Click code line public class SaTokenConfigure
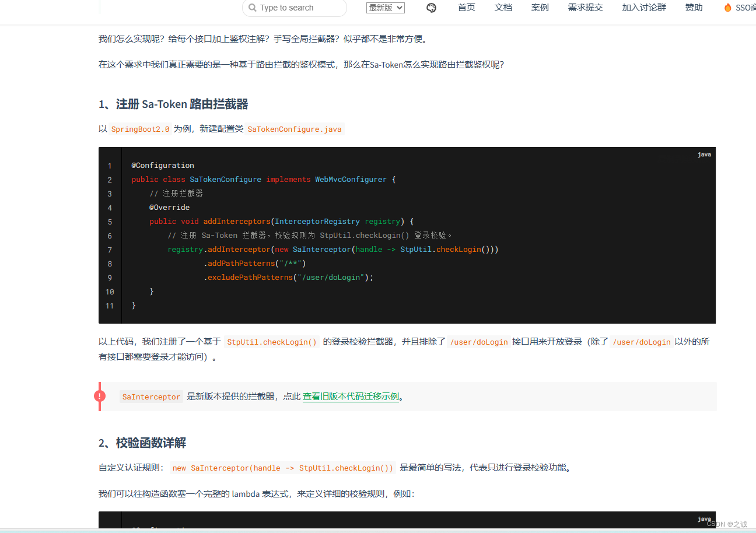 [264, 180]
